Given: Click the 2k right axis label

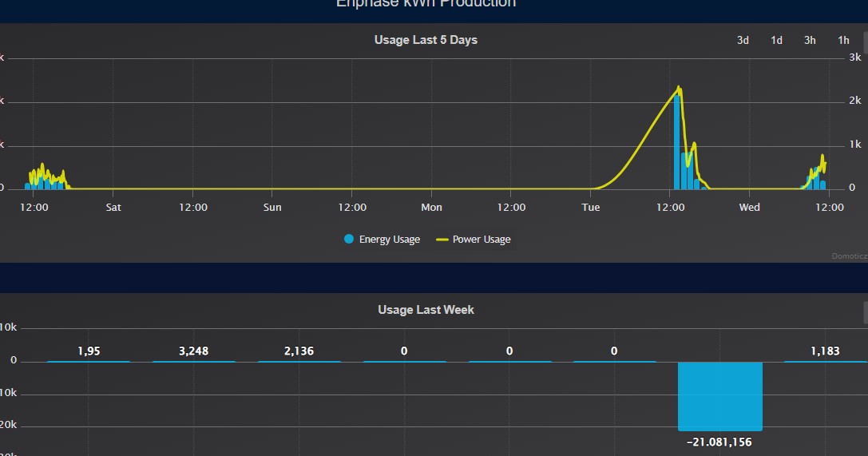Looking at the screenshot, I should (x=855, y=100).
